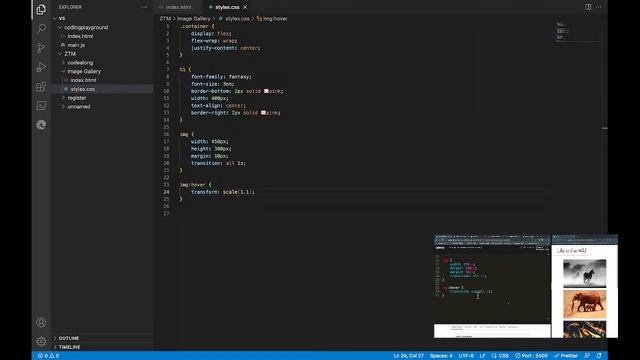
Task: Click img:hover in the breadcrumb
Action: pos(275,19)
